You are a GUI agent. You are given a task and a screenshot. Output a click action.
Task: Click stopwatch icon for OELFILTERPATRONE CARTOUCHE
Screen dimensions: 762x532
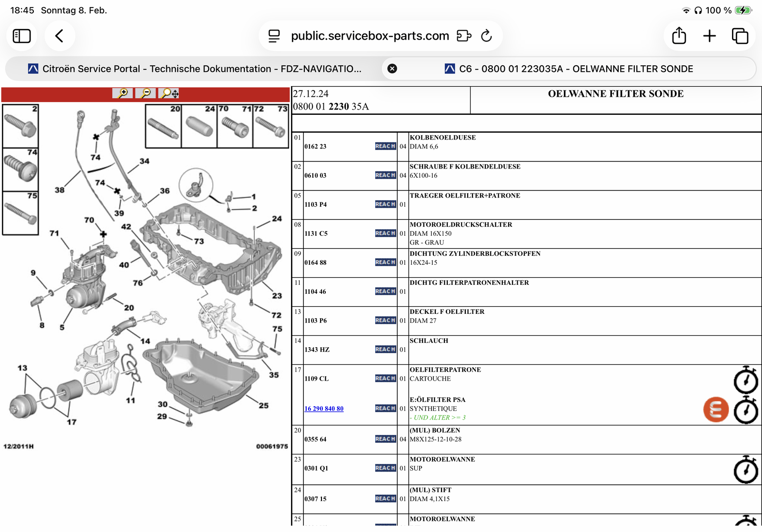(x=746, y=380)
